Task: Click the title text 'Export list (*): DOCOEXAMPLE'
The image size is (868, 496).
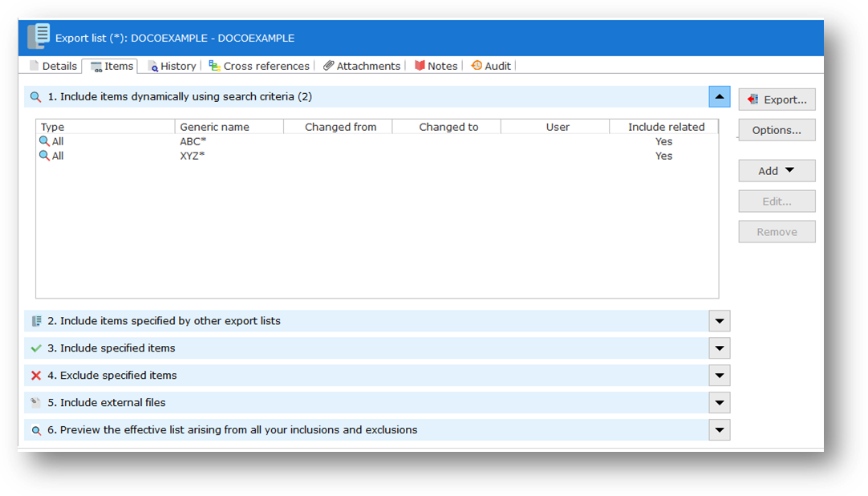Action: click(175, 39)
